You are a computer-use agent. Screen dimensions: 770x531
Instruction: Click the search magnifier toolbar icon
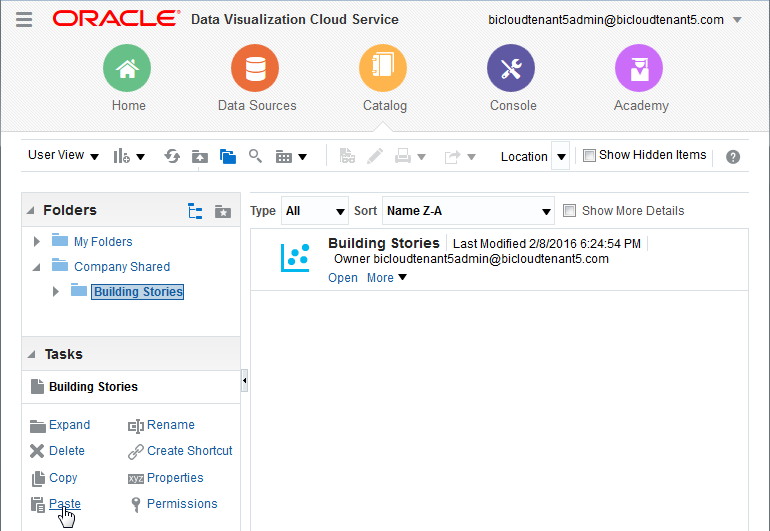(x=255, y=156)
